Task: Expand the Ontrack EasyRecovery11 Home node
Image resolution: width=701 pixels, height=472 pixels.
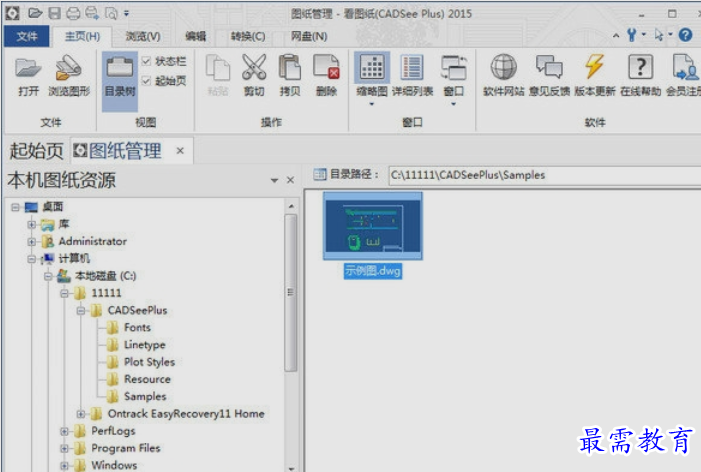Action: [x=81, y=414]
